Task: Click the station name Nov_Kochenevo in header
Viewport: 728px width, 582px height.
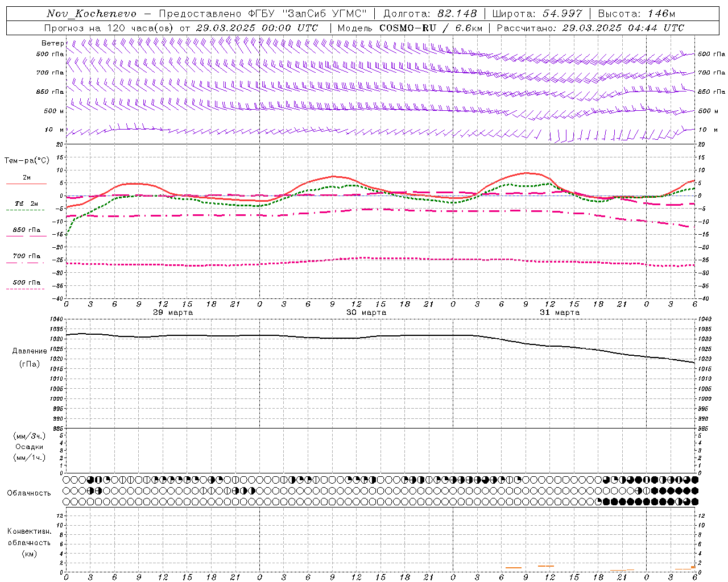Action: (x=91, y=14)
